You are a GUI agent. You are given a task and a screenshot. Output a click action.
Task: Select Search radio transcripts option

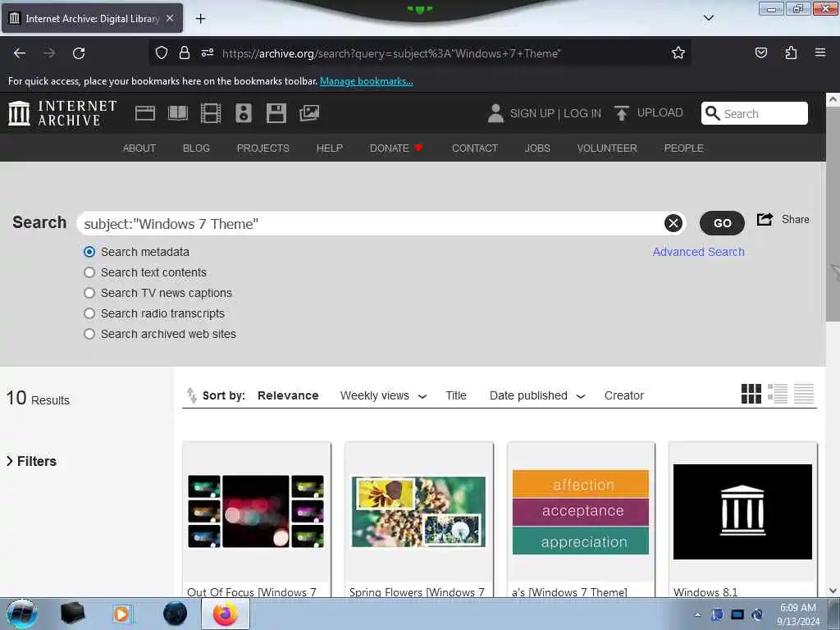89,313
